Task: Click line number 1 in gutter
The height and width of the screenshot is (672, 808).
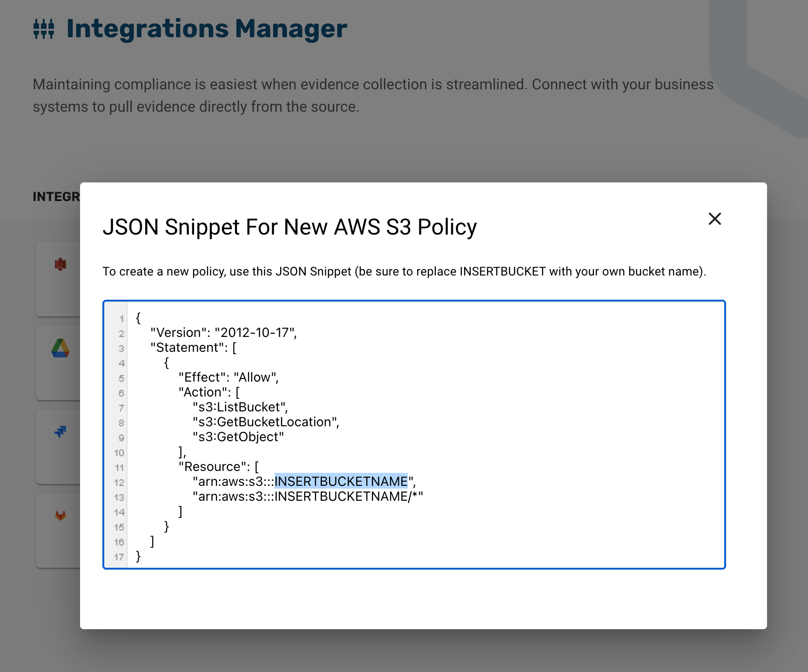Action: (x=121, y=319)
